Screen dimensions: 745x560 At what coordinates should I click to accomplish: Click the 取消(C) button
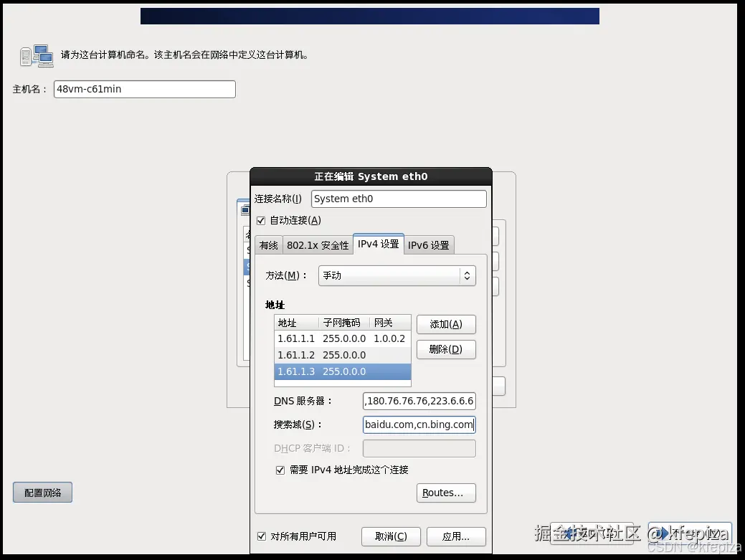click(391, 536)
